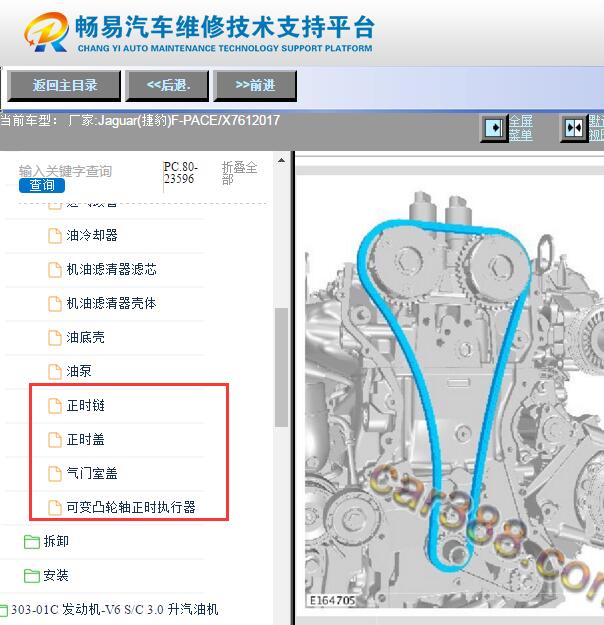Open the 正时盖 document icon
Screen dimensions: 604x625
click(x=55, y=440)
